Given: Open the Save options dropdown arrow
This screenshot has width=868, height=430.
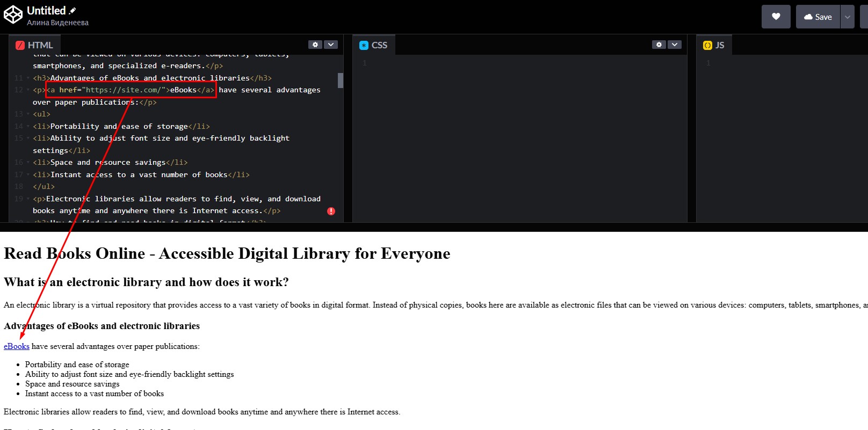Looking at the screenshot, I should pos(847,17).
